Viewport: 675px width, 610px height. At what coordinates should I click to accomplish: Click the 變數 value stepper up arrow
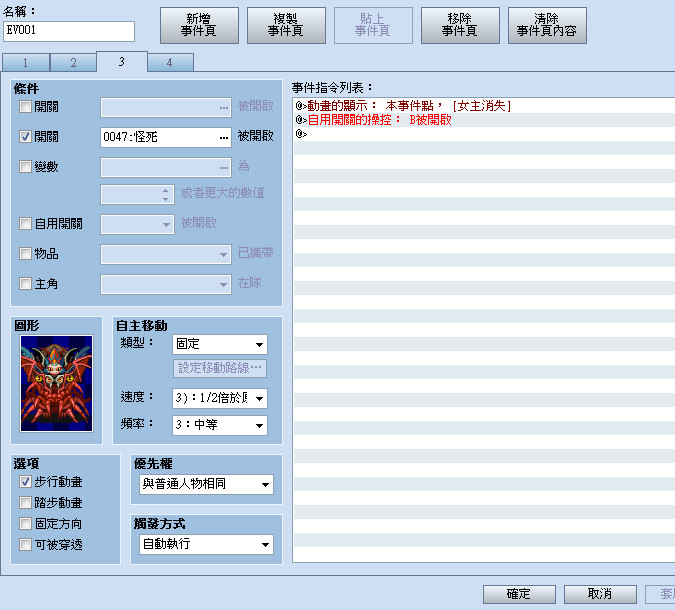166,190
